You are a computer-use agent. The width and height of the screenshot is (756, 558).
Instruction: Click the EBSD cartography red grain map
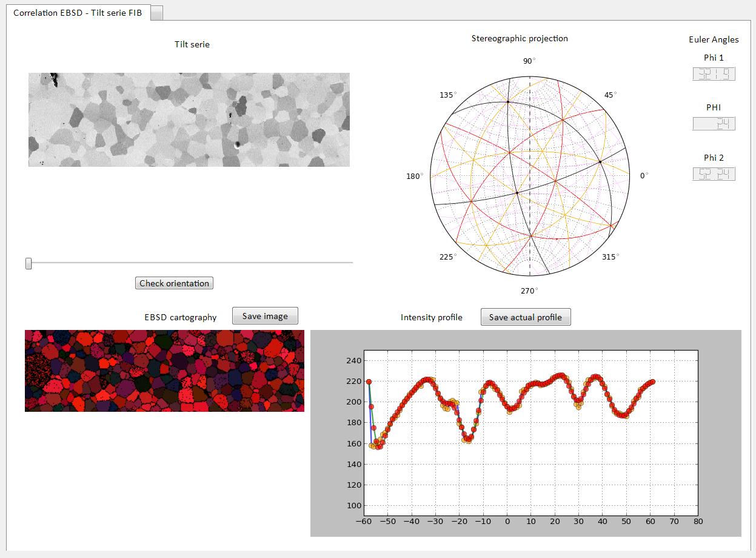coord(164,371)
